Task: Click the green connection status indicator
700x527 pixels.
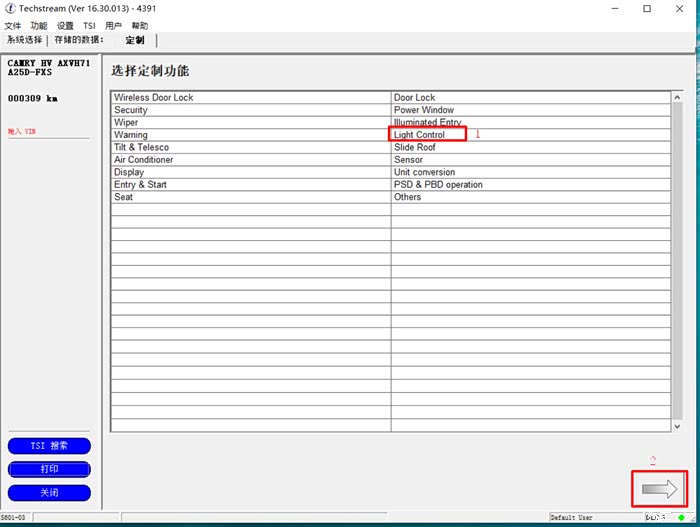Action: point(680,518)
